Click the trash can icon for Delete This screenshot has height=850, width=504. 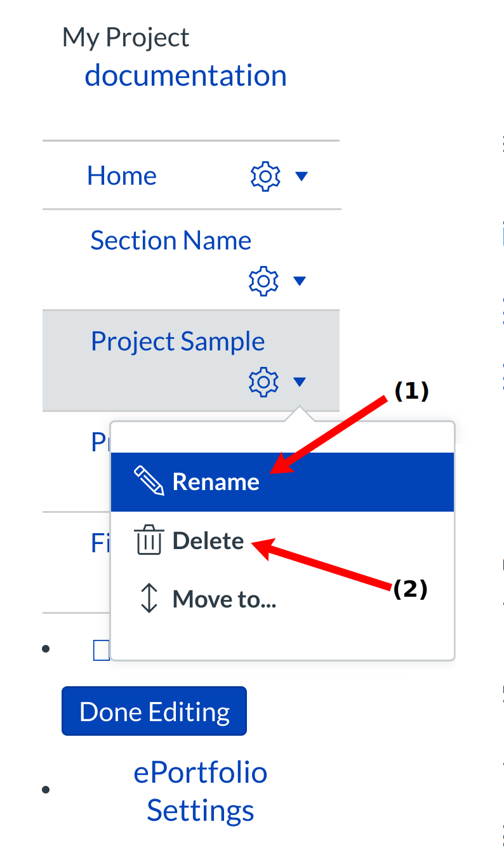(149, 541)
